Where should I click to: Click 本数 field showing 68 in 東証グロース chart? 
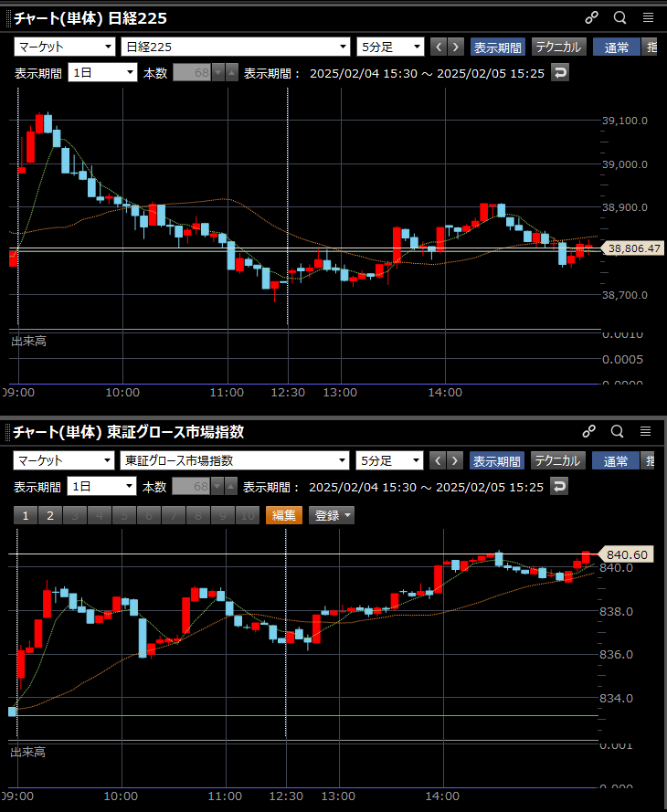click(x=192, y=486)
